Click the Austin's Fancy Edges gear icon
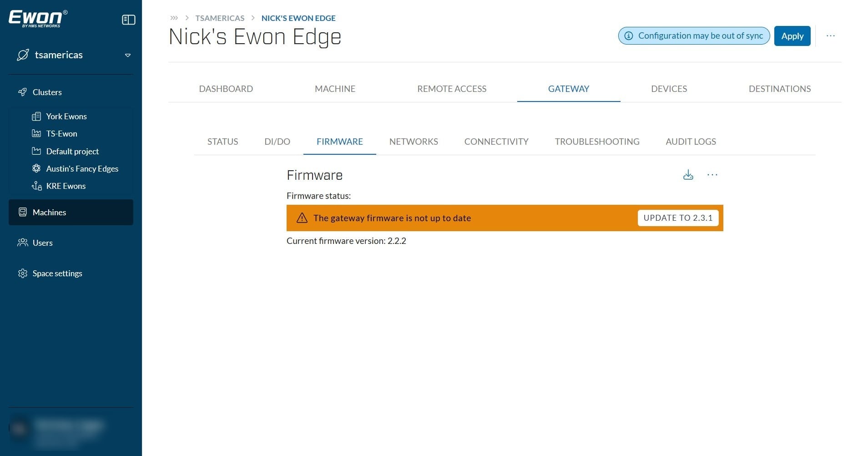868x456 pixels. (36, 168)
